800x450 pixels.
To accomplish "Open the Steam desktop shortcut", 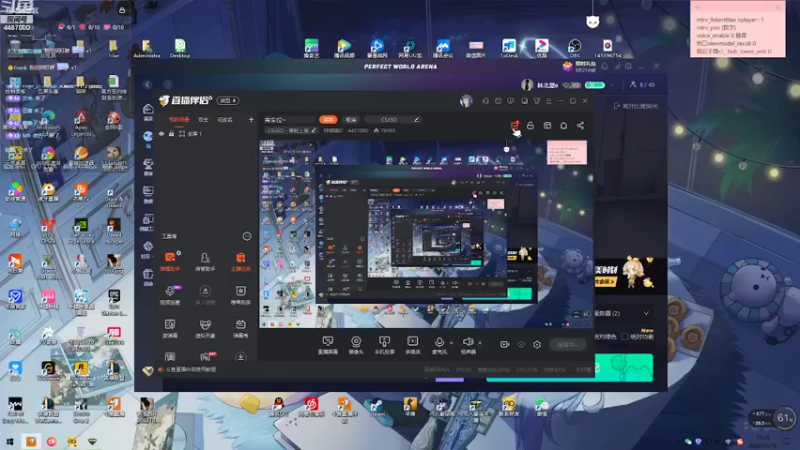I will point(377,408).
